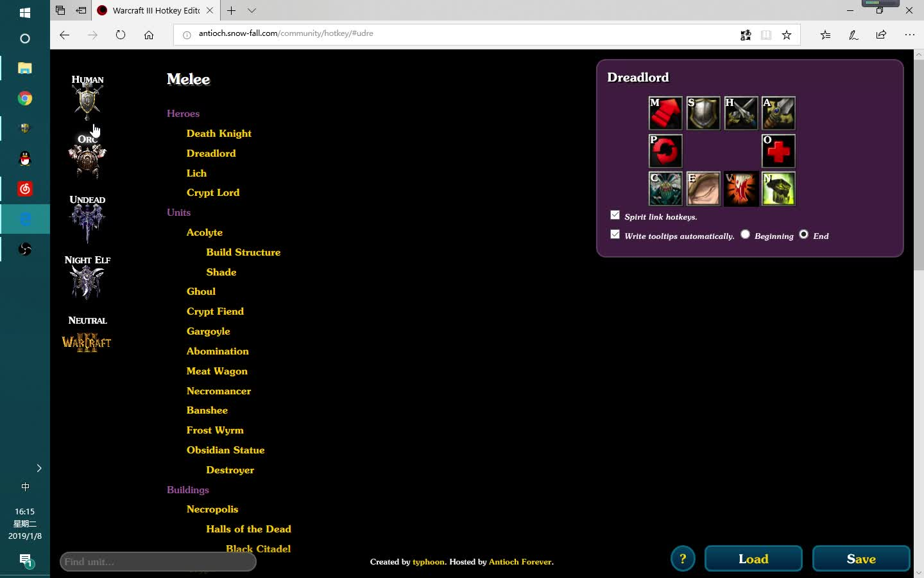Viewport: 924px width, 578px height.
Task: Open a new browser tab
Action: click(231, 10)
